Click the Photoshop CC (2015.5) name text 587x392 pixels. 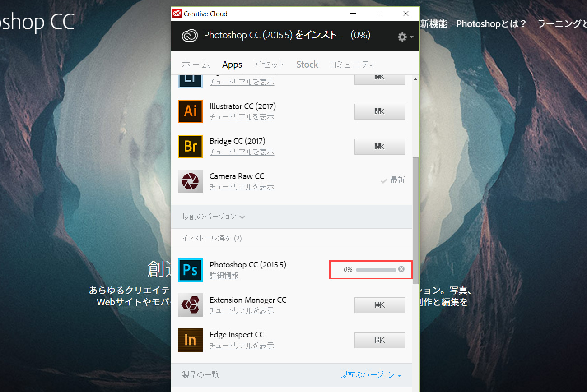coord(248,265)
